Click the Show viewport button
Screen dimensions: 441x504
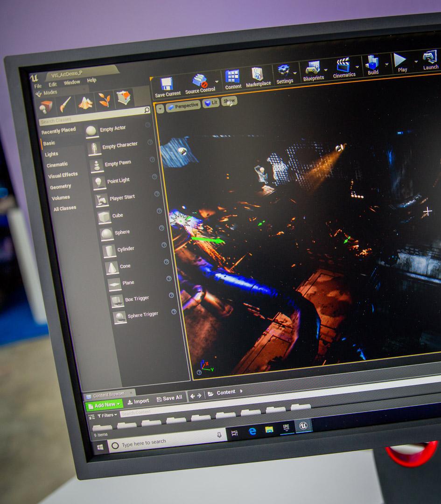(x=229, y=101)
